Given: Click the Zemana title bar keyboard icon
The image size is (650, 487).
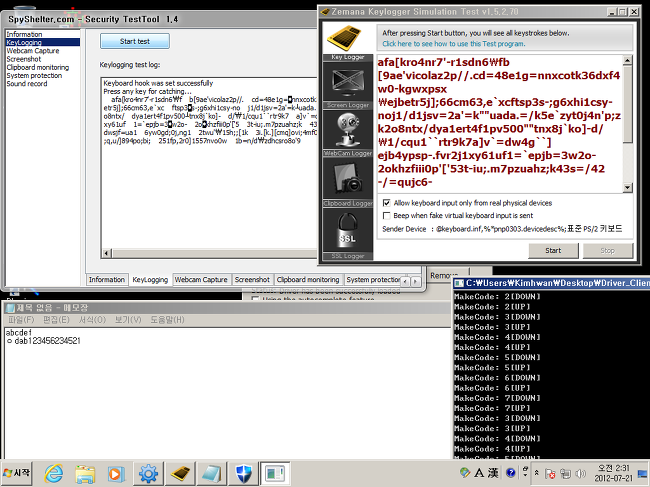Looking at the screenshot, I should [x=325, y=12].
